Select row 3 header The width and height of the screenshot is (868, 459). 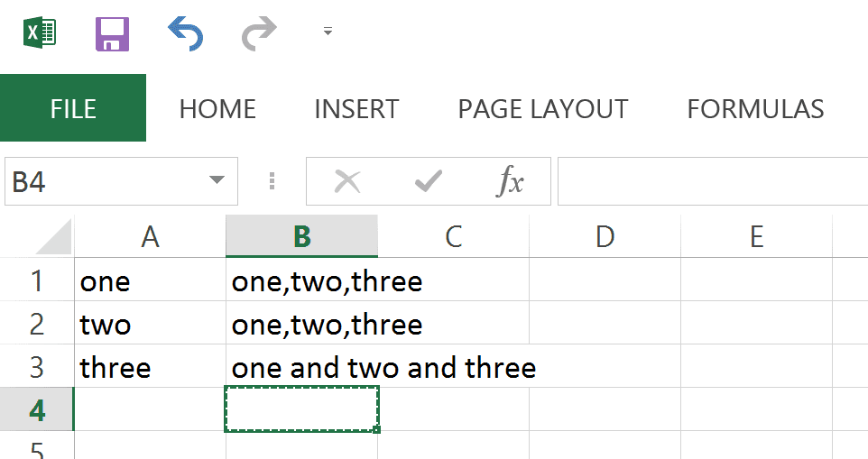tap(36, 367)
